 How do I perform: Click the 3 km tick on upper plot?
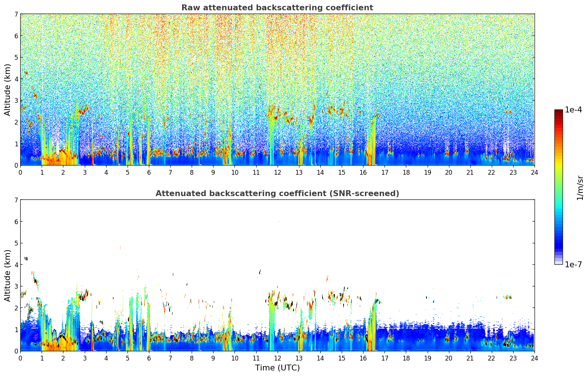[16, 101]
